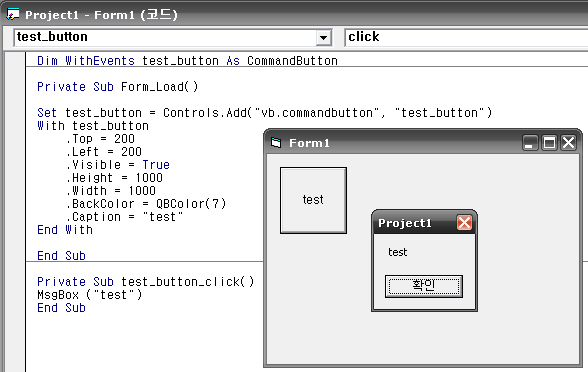Click margin indicator bar beside Form_Load line

(15, 87)
